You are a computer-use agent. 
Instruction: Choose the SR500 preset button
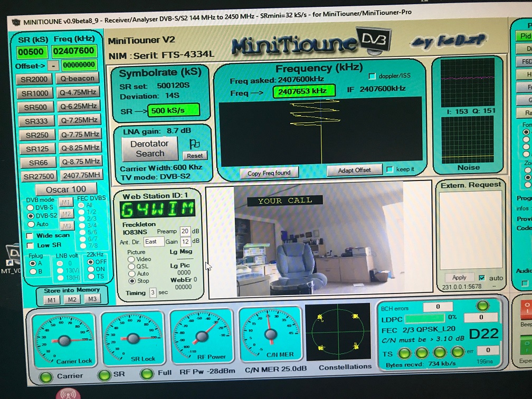[x=36, y=107]
